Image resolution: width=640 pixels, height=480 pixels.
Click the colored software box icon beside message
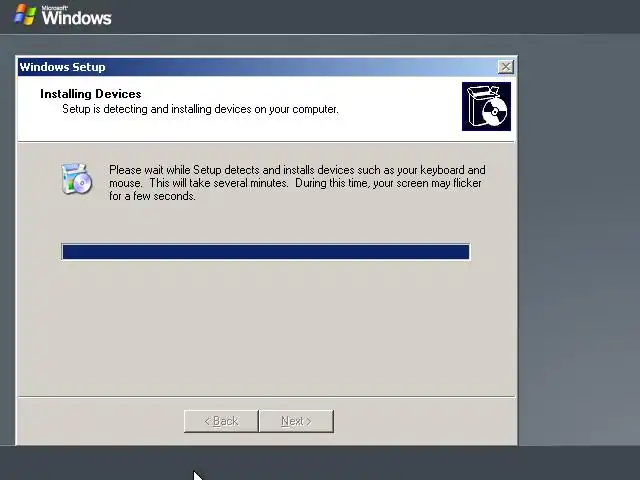(x=76, y=178)
